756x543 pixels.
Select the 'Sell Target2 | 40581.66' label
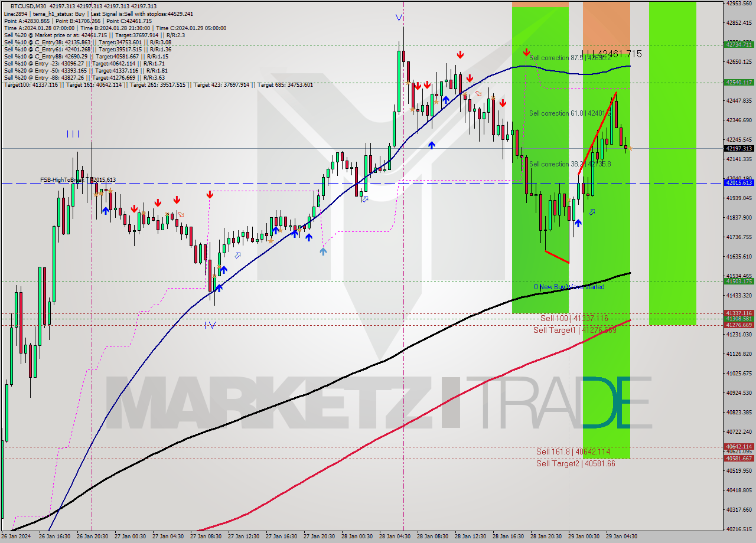tap(575, 463)
